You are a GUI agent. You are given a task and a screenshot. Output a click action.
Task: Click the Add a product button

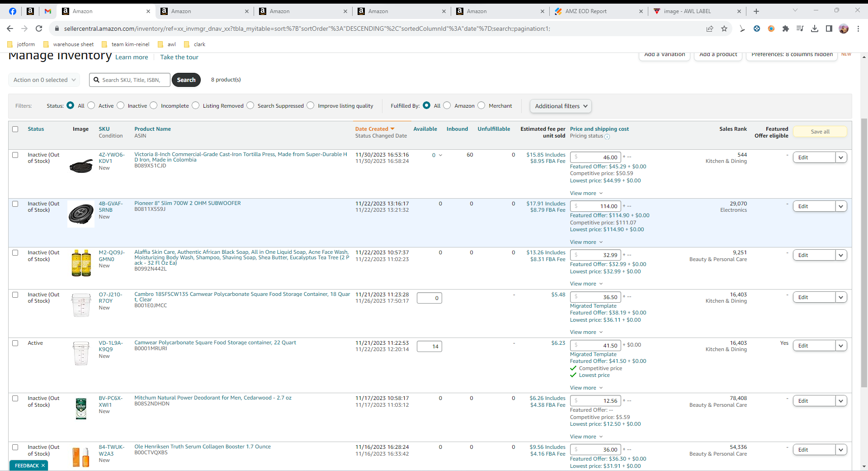click(718, 55)
